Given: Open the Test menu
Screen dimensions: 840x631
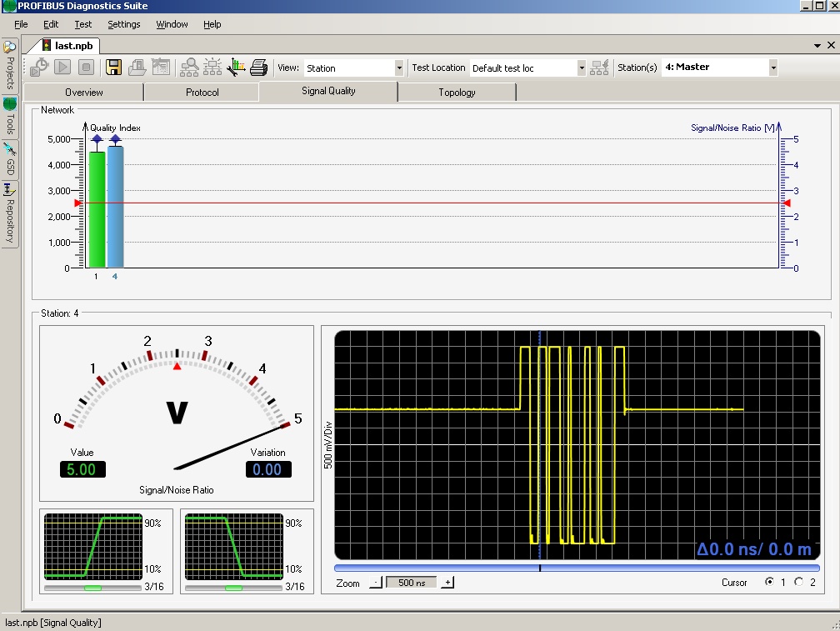Looking at the screenshot, I should coord(83,24).
